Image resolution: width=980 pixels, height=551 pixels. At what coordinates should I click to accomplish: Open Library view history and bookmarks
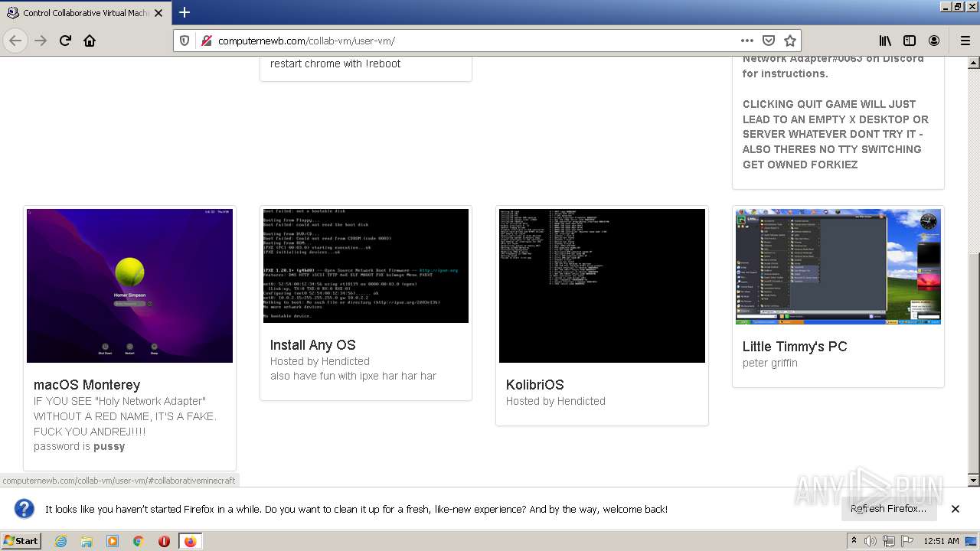coord(885,41)
